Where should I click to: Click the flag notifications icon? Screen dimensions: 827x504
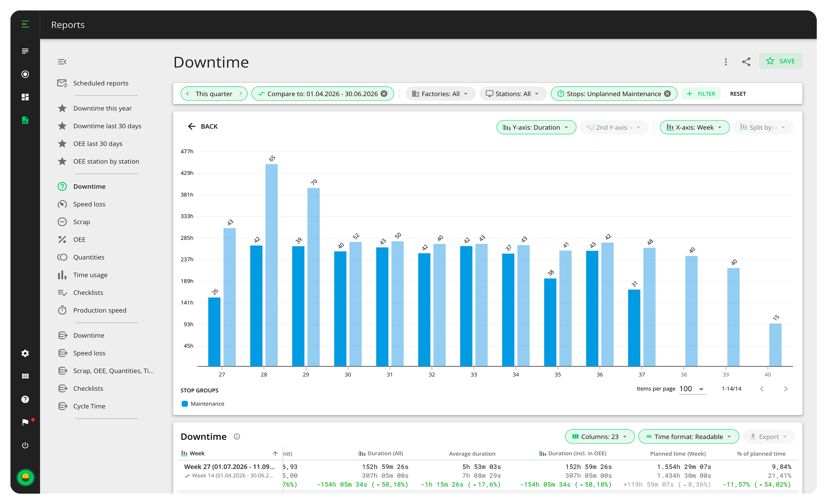click(x=25, y=422)
